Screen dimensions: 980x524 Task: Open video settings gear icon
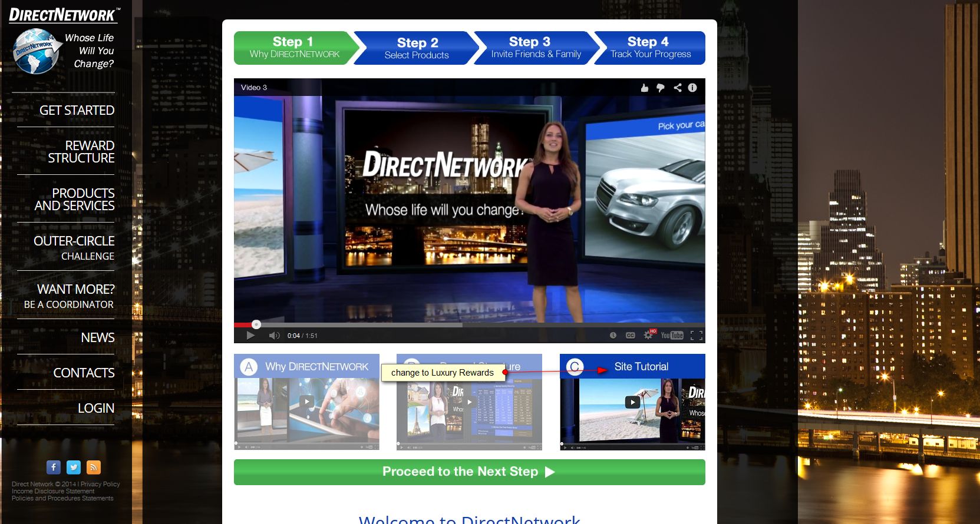pos(649,335)
